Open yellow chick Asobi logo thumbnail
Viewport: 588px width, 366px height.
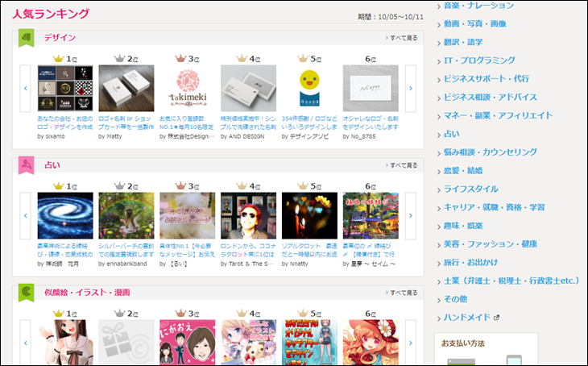click(310, 88)
